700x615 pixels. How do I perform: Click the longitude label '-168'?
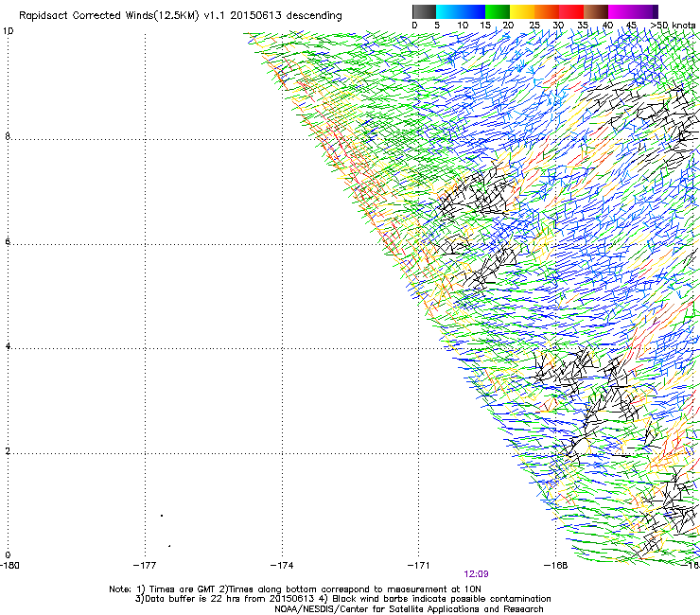tap(556, 566)
